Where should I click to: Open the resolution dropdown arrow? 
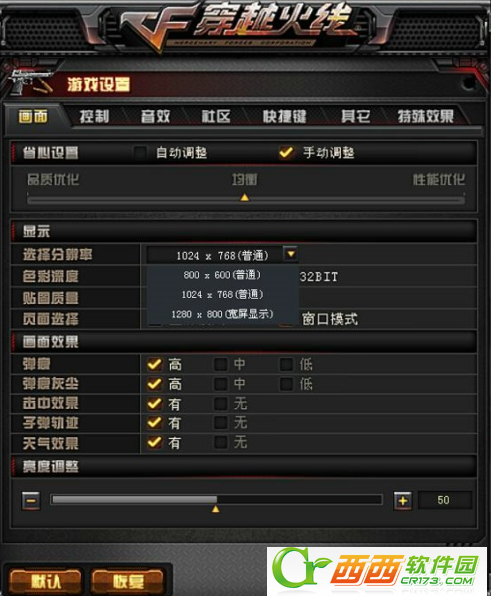click(x=291, y=254)
